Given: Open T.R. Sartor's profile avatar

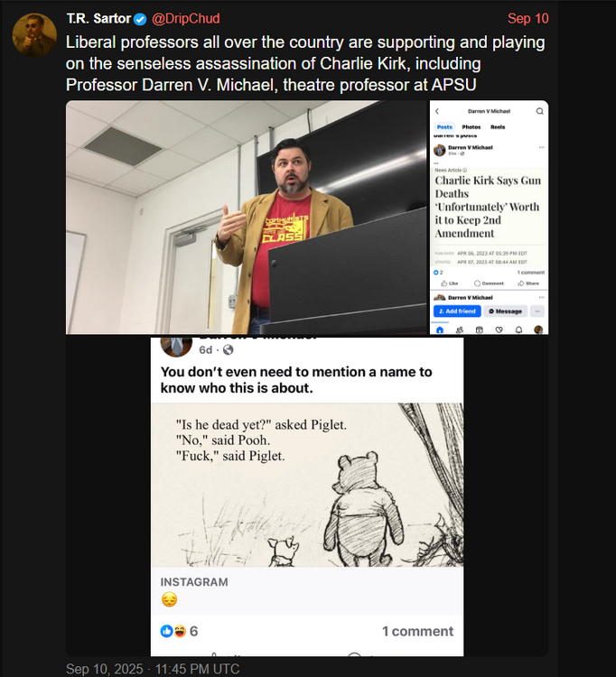Looking at the screenshot, I should click(x=34, y=35).
